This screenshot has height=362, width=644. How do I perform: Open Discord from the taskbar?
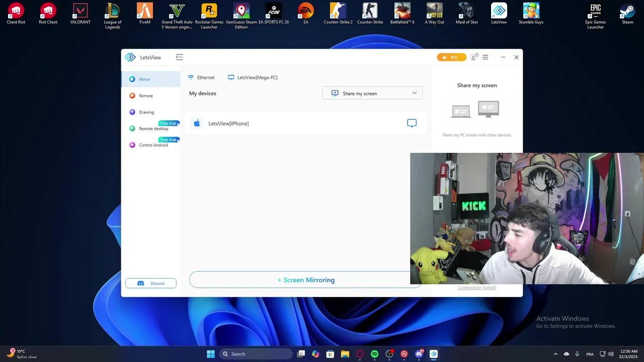coord(419,354)
